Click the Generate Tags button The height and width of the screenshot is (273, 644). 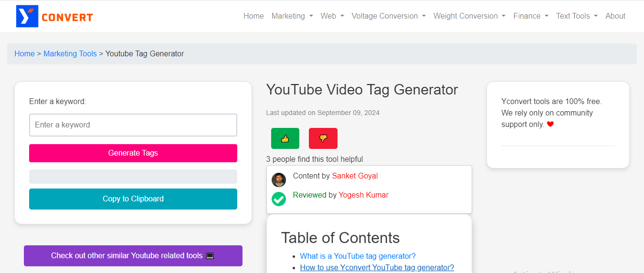(133, 153)
